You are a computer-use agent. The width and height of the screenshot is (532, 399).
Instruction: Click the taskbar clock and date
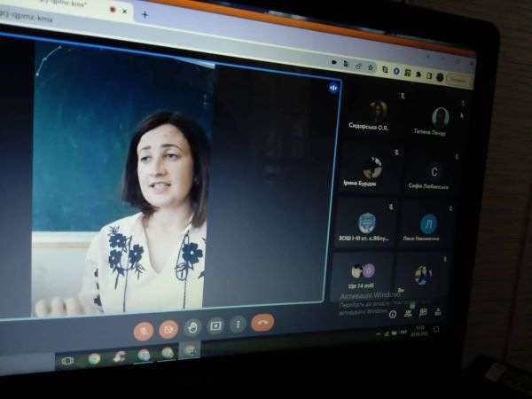coord(419,331)
